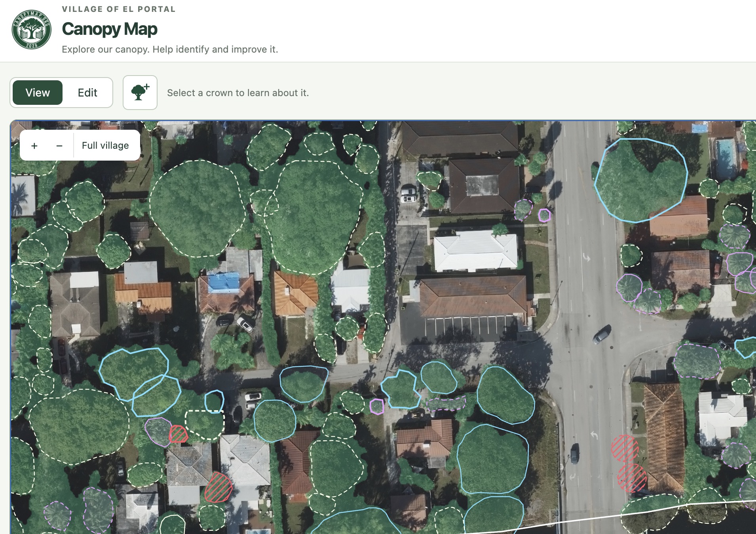Click the 'Explore our canopy' tagline
756x534 pixels.
click(x=170, y=49)
